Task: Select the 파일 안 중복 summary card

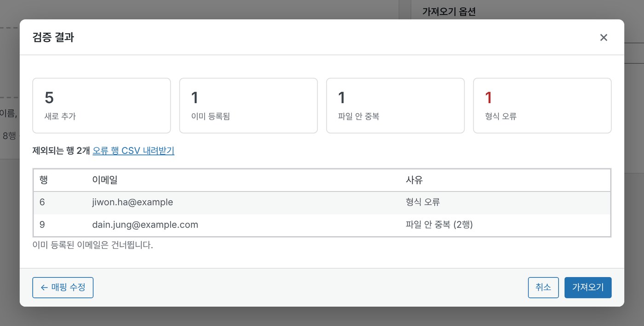Action: coord(396,105)
